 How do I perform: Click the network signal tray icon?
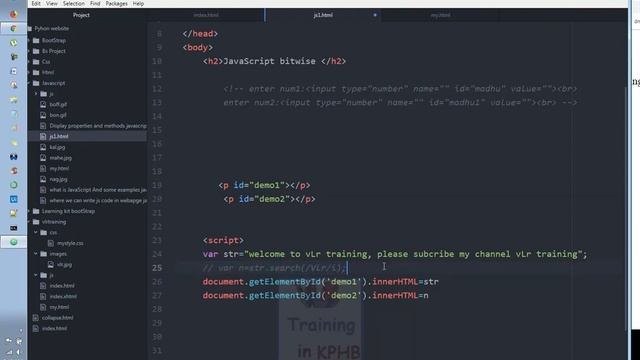coord(9,352)
